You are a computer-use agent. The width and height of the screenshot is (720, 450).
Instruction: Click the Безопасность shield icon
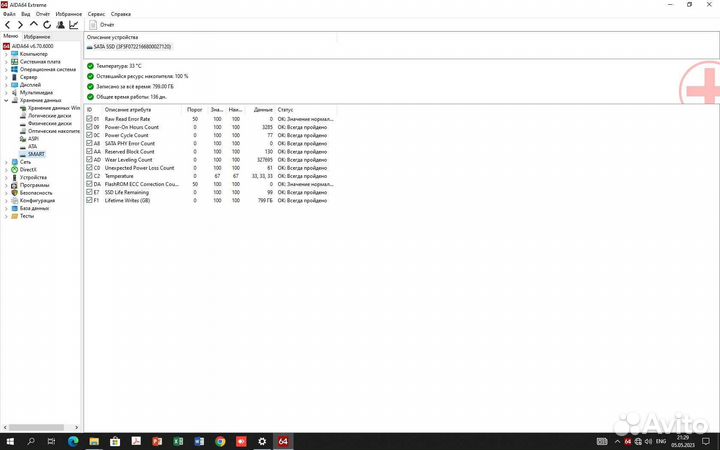click(14, 193)
